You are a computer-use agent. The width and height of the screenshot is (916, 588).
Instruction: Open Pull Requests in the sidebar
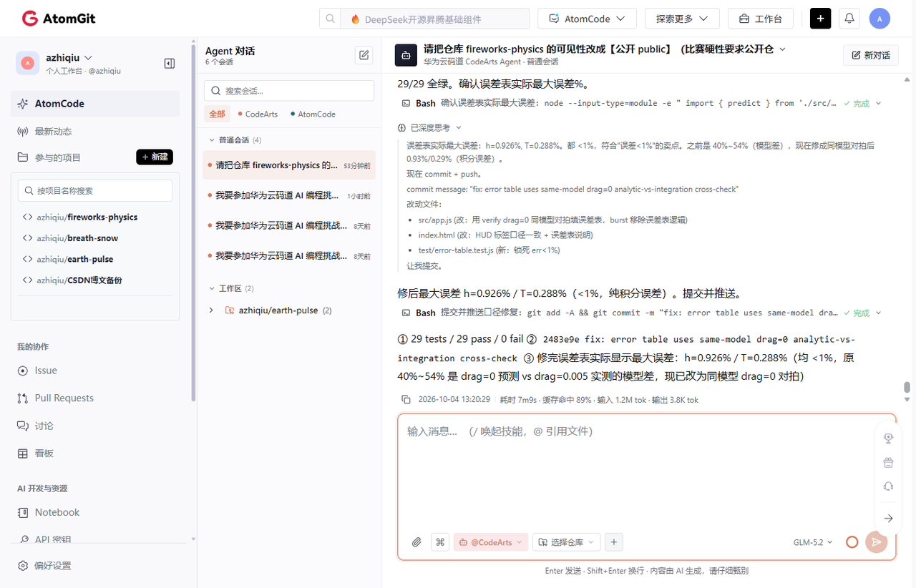pyautogui.click(x=95, y=398)
